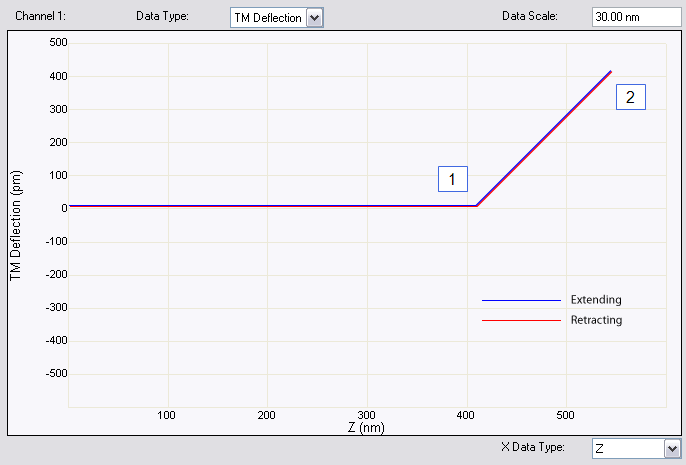
Task: Click the blue Extending legend line
Action: 521,300
